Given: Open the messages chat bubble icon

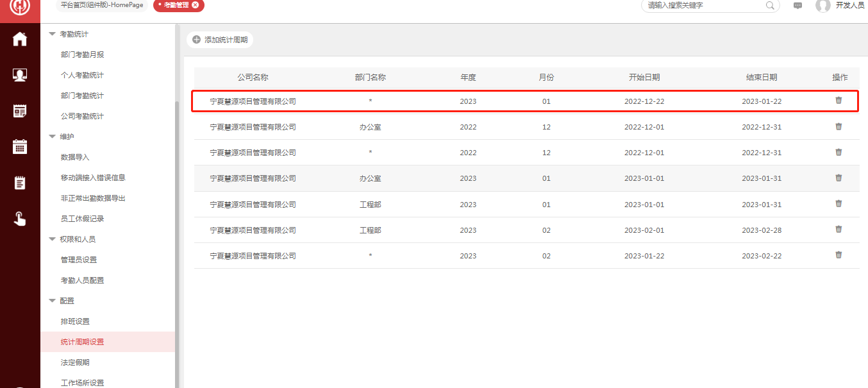Looking at the screenshot, I should [797, 5].
